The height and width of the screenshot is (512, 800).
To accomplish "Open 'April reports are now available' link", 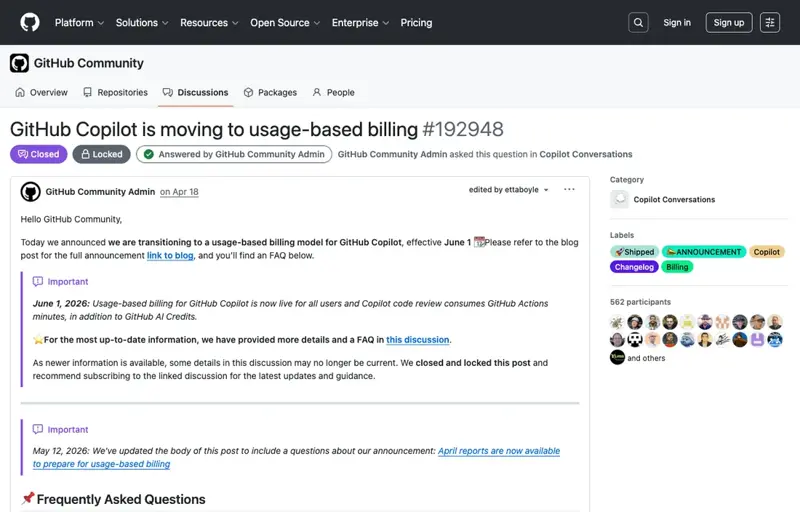I will pos(498,451).
